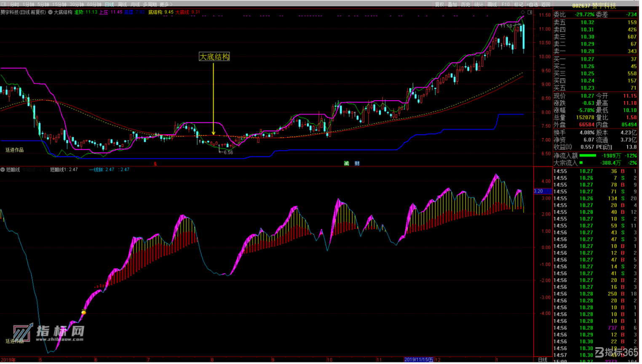Image resolution: width=642 pixels, height=364 pixels.
Task: Click the 叠加 overlay button
Action: point(452,4)
